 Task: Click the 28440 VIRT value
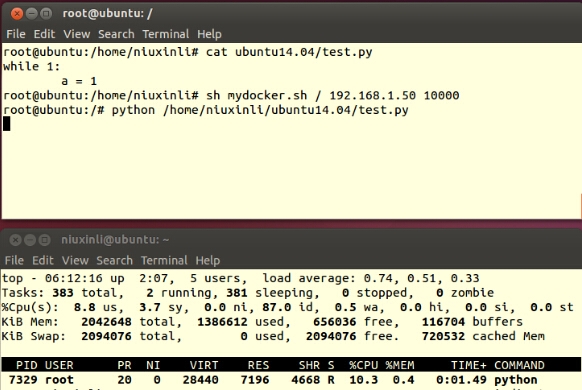tap(200, 380)
